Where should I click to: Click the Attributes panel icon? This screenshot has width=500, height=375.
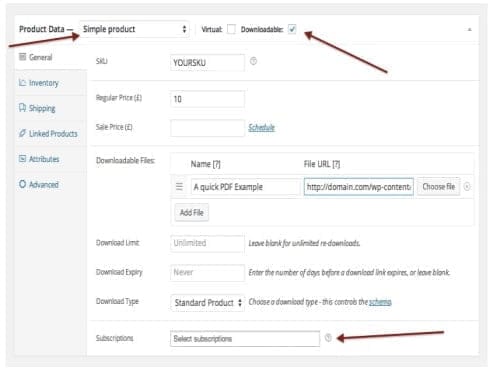(x=22, y=159)
